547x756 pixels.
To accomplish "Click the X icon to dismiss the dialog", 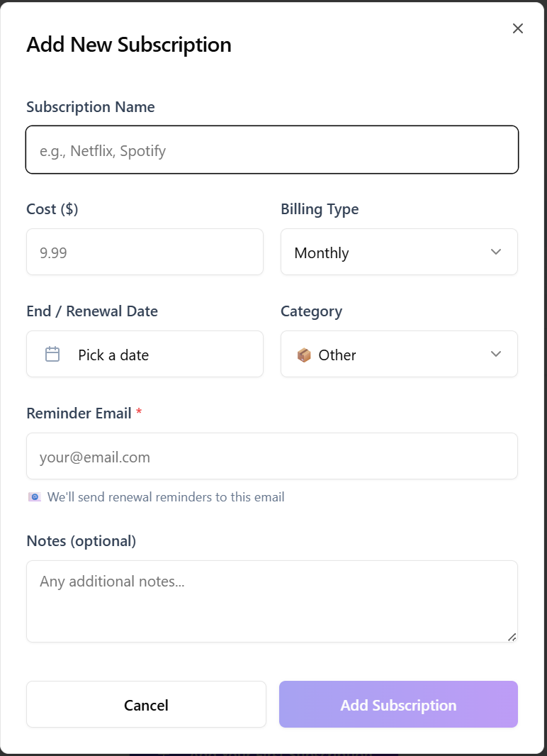I will coord(517,28).
